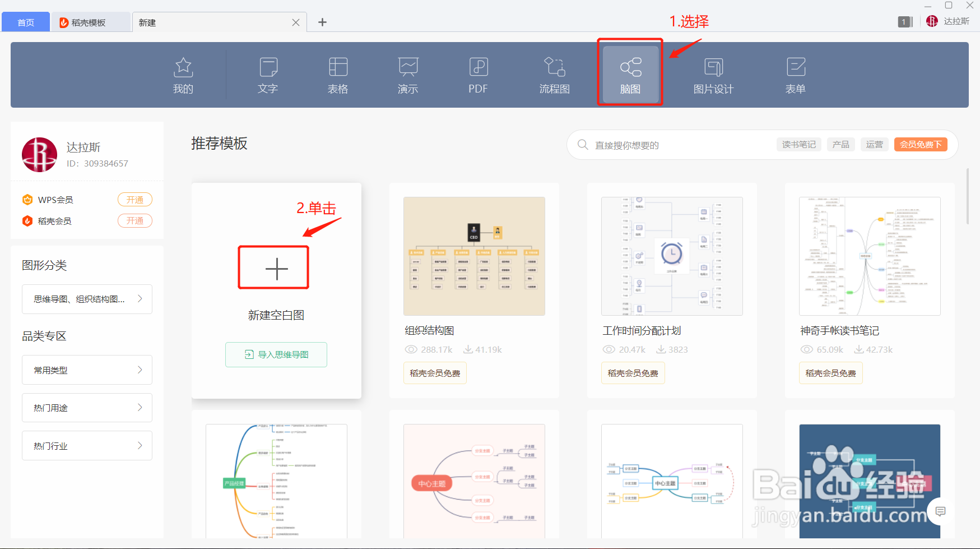Click 稻壳会员免费 badge under 工作时间分配计划
Viewport: 980px width, 549px height.
pos(633,373)
